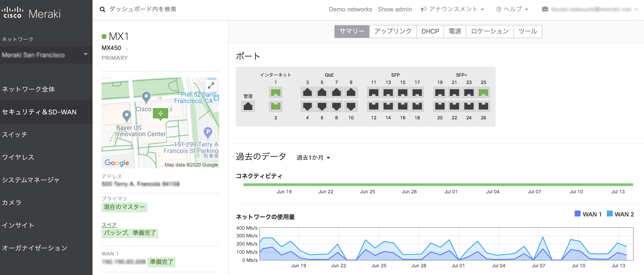Select SFP port 13 icon
Screen dimensions: 644x275
point(388,92)
